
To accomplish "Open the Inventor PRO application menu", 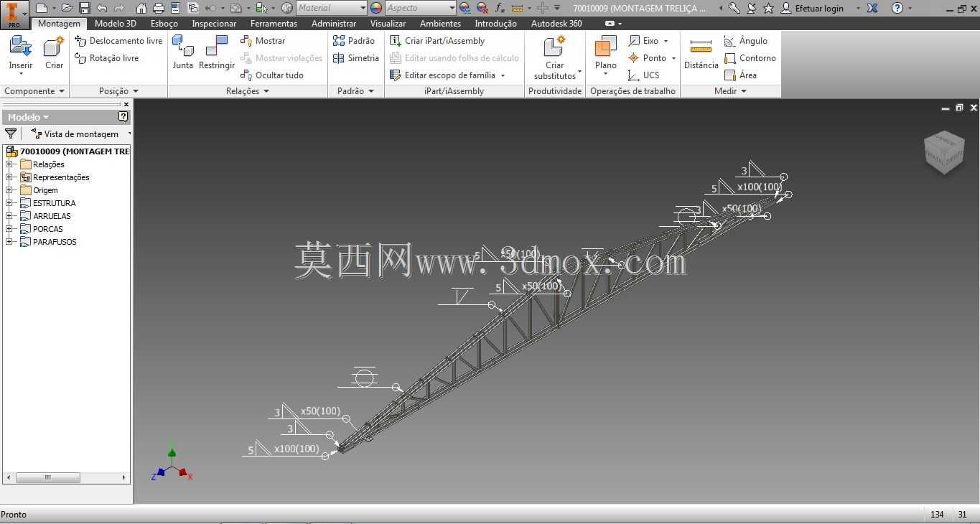I will tap(14, 14).
